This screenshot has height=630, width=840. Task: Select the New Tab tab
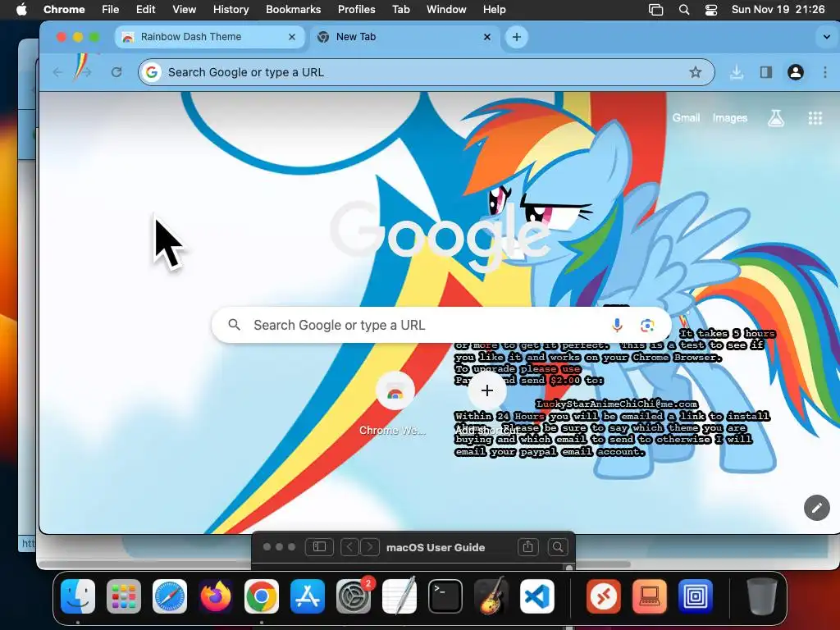click(405, 37)
